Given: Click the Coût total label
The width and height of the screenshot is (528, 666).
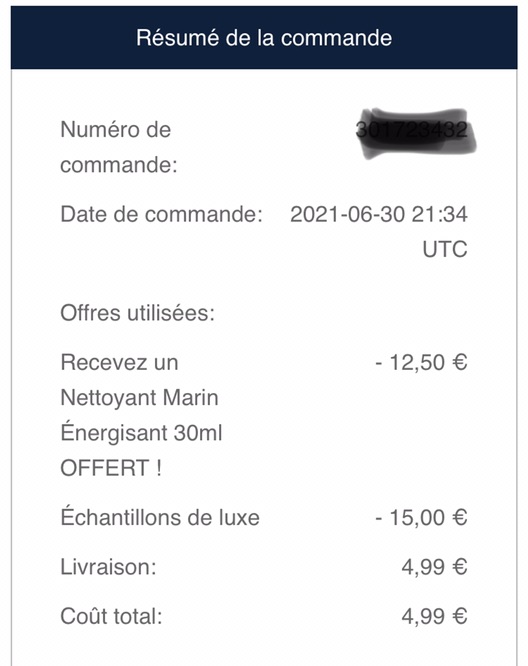Looking at the screenshot, I should click(x=111, y=616).
